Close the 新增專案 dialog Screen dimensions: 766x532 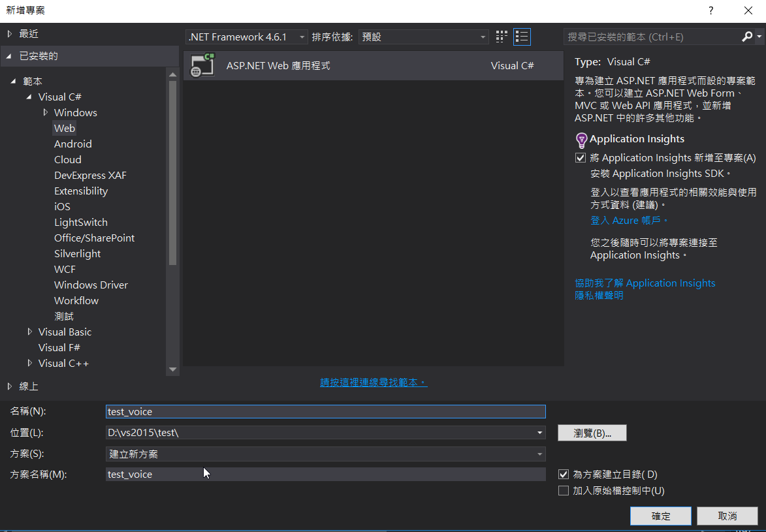point(748,10)
